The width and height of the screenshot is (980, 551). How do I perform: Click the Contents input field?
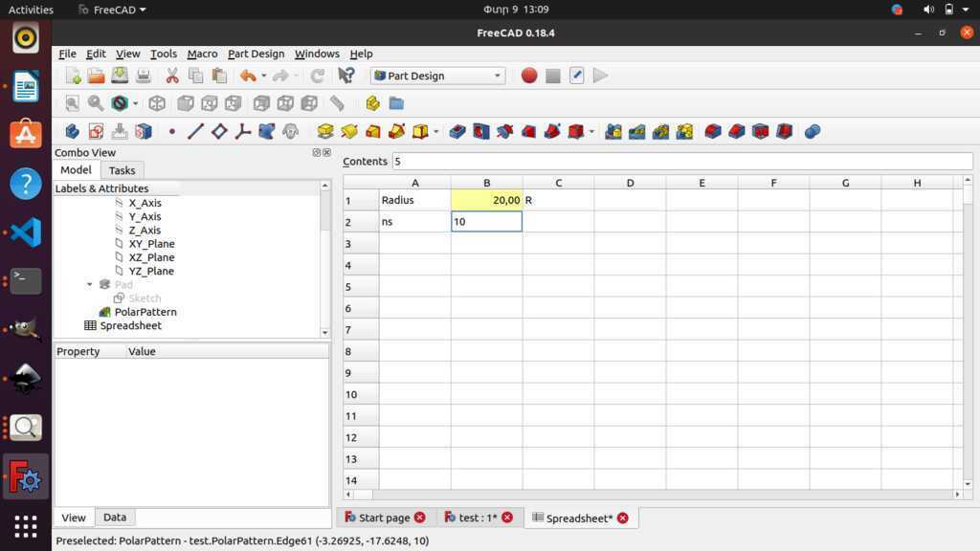(681, 161)
